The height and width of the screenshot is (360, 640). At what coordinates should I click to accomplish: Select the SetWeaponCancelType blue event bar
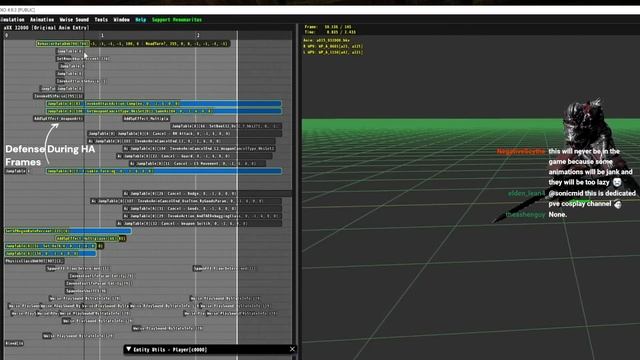tap(164, 111)
